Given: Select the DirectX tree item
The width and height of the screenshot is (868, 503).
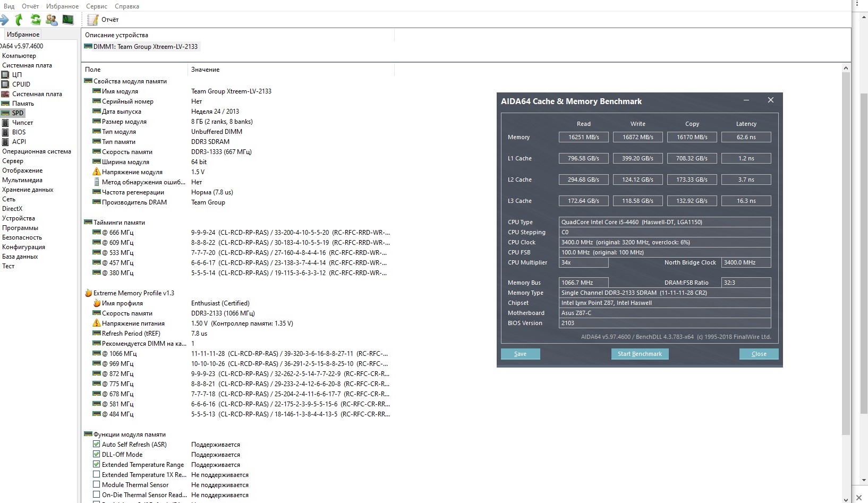Looking at the screenshot, I should (x=12, y=209).
